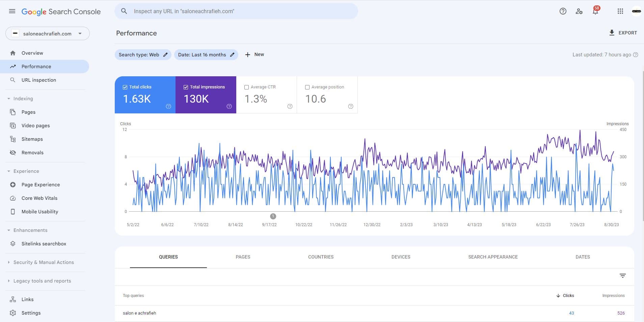
Task: Click the help question mark icon
Action: [x=563, y=11]
